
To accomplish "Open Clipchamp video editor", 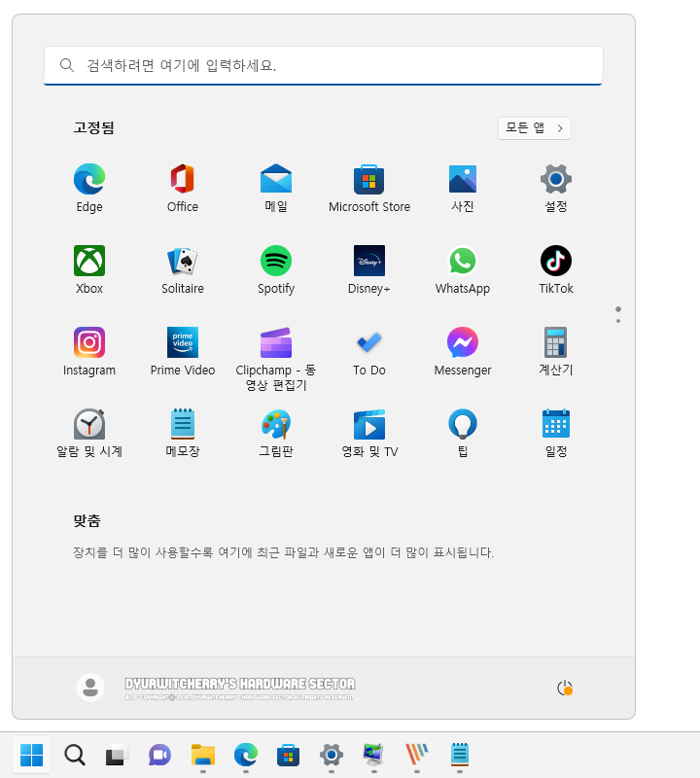I will 276,359.
